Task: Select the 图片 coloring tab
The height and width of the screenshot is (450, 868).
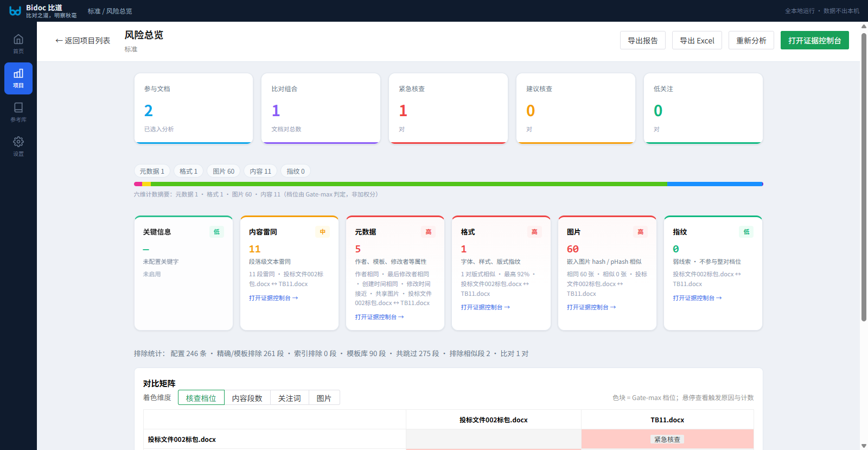Action: click(x=324, y=398)
